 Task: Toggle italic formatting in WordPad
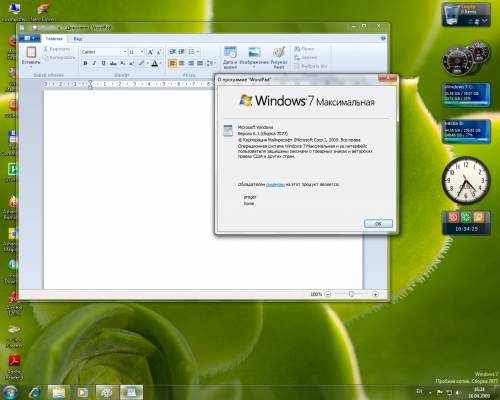pos(94,63)
